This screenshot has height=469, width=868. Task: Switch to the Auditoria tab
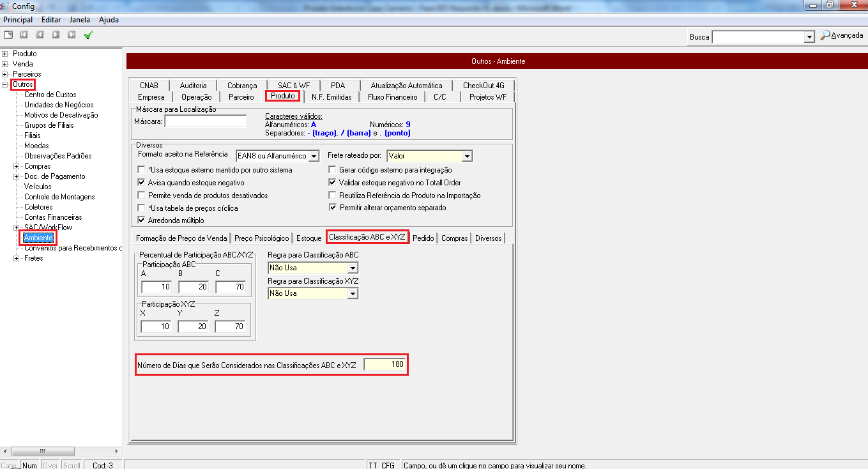tap(194, 85)
